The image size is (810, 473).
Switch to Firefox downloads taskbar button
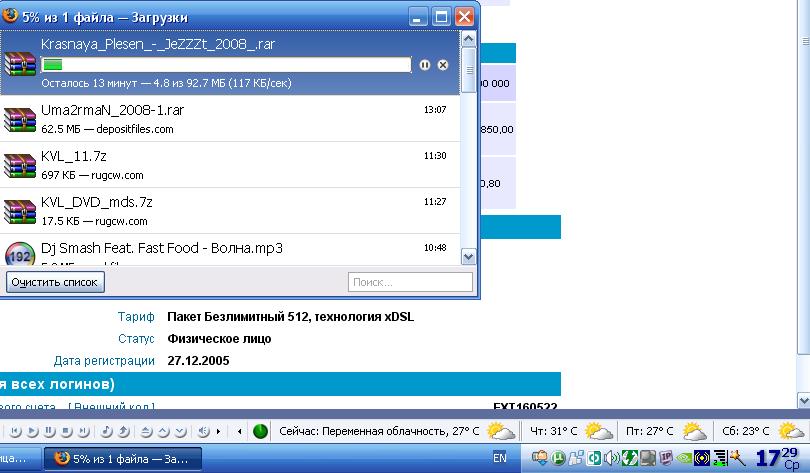(122, 459)
